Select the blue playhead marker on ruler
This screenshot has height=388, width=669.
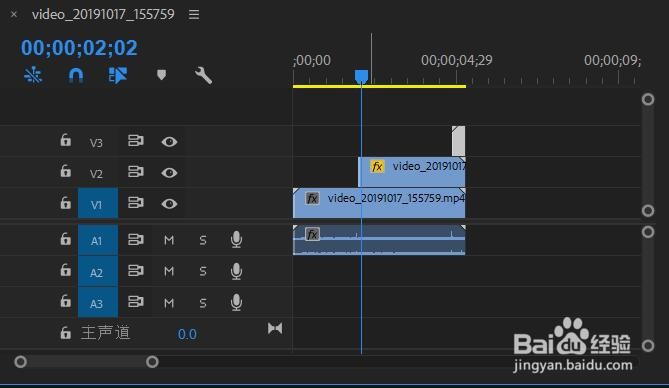(361, 77)
